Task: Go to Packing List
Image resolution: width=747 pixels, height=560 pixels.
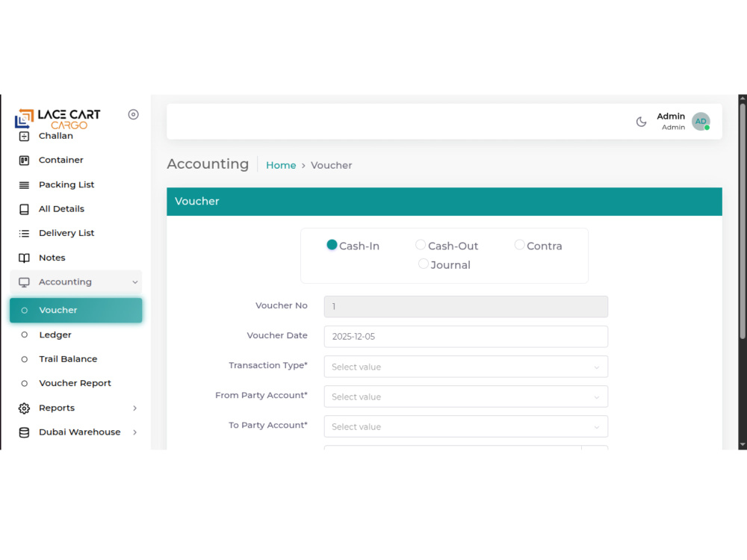Action: [x=66, y=184]
